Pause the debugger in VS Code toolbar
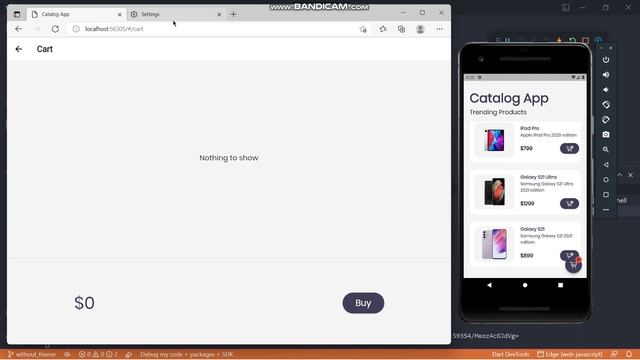The width and height of the screenshot is (640, 360). (x=507, y=40)
